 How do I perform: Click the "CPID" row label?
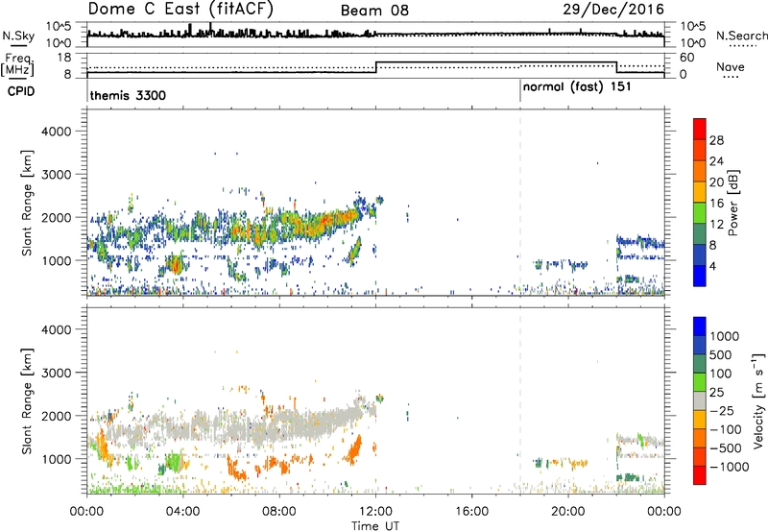click(x=21, y=91)
